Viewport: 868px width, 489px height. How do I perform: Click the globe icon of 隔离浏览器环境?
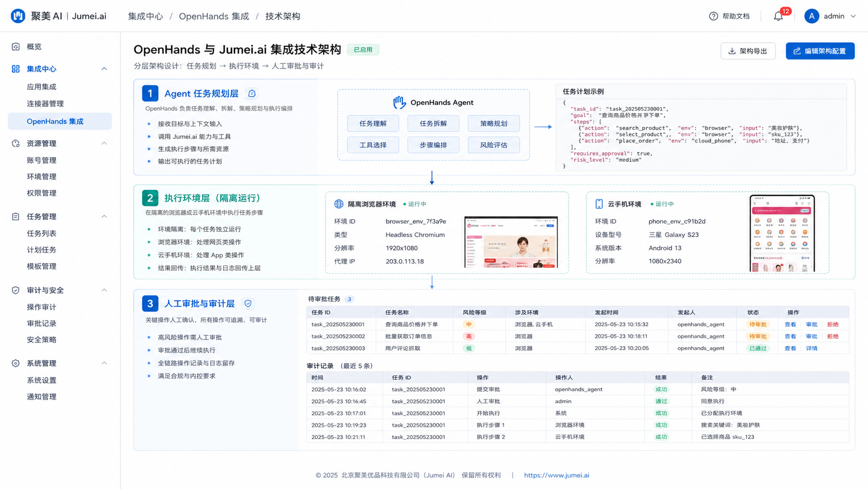point(339,204)
